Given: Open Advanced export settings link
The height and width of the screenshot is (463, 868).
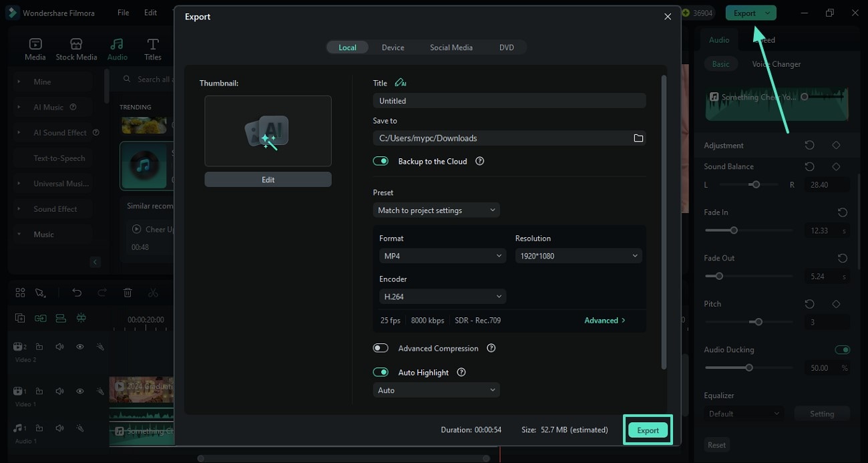Looking at the screenshot, I should point(605,321).
